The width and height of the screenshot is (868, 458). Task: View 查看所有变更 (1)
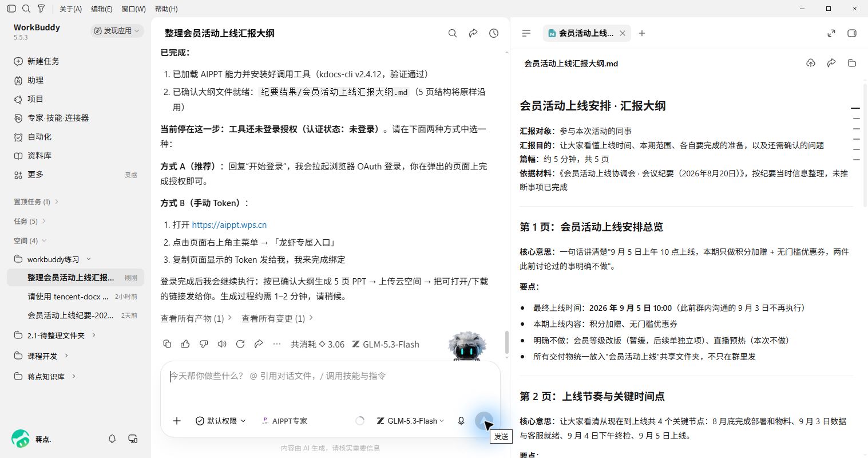tap(277, 318)
